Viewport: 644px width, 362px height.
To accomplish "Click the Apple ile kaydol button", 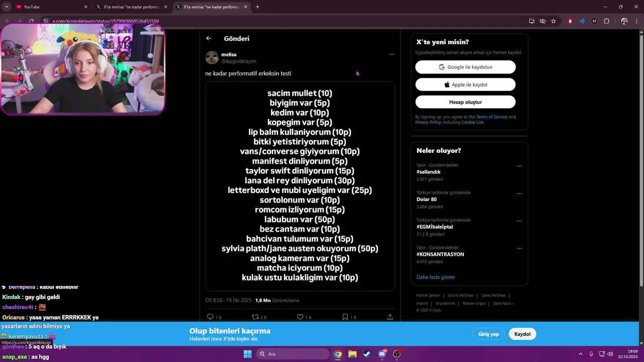I will 465,84.
